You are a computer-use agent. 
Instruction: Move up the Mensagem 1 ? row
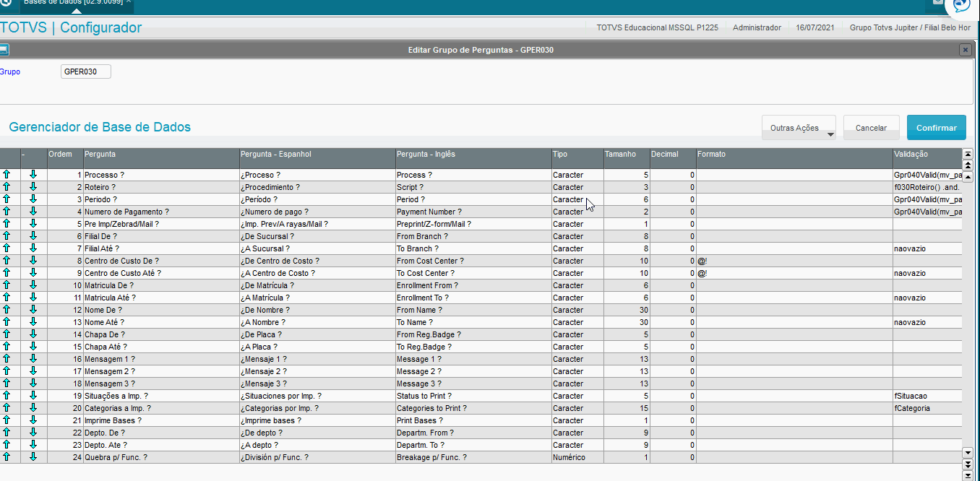7,359
